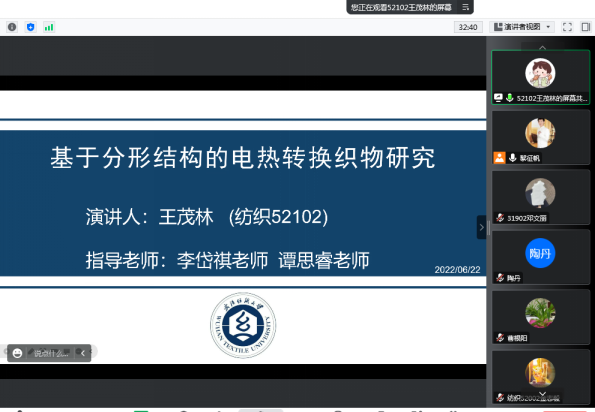Enter fullscreen mode via the brackets icon
The image size is (595, 412).
tap(567, 27)
